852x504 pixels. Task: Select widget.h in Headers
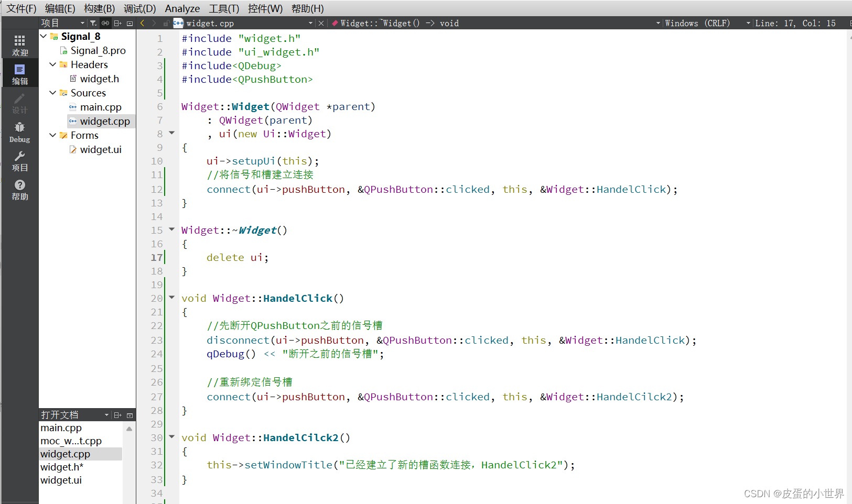click(100, 79)
